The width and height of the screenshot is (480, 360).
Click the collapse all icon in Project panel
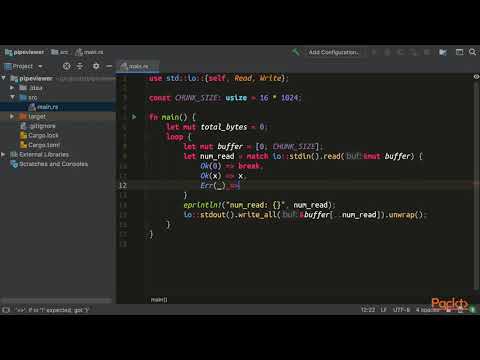tap(80, 66)
